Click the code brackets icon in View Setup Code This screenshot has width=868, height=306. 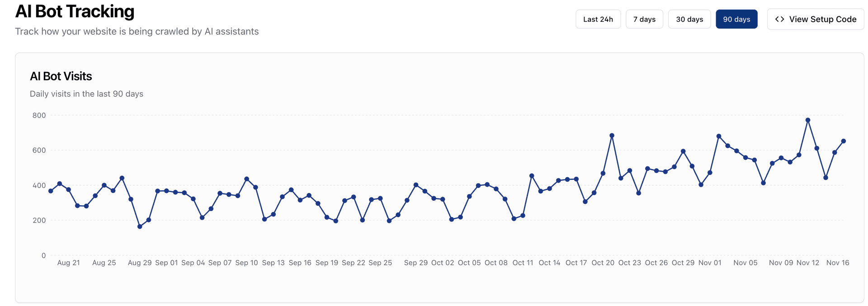pyautogui.click(x=779, y=19)
